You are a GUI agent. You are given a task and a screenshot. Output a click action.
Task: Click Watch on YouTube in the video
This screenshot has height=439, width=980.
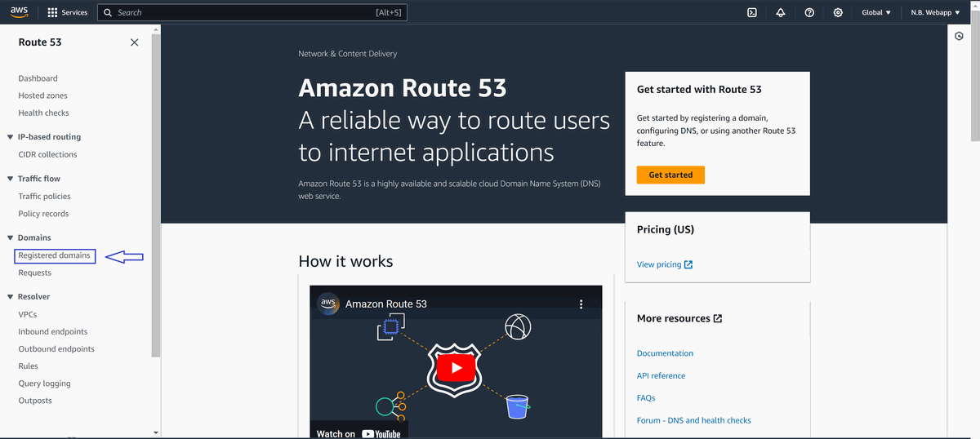[x=359, y=433]
